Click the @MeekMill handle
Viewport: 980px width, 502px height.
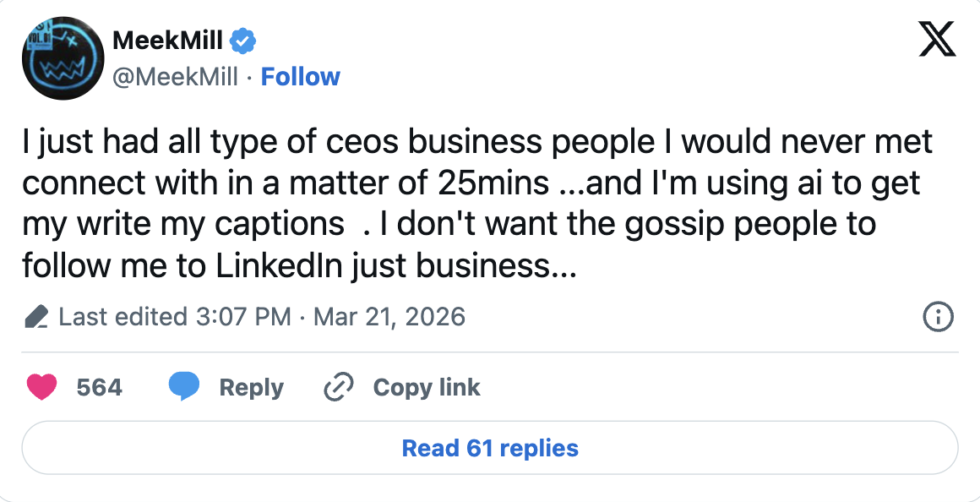pyautogui.click(x=176, y=77)
